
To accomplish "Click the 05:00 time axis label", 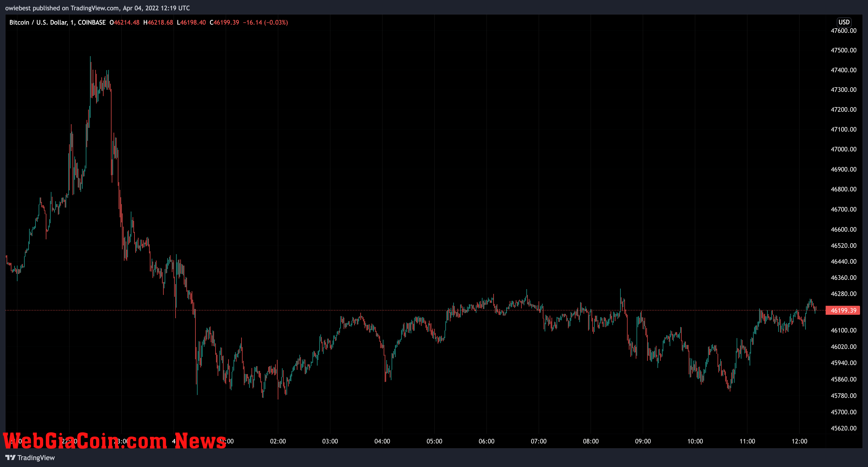I will (x=434, y=441).
